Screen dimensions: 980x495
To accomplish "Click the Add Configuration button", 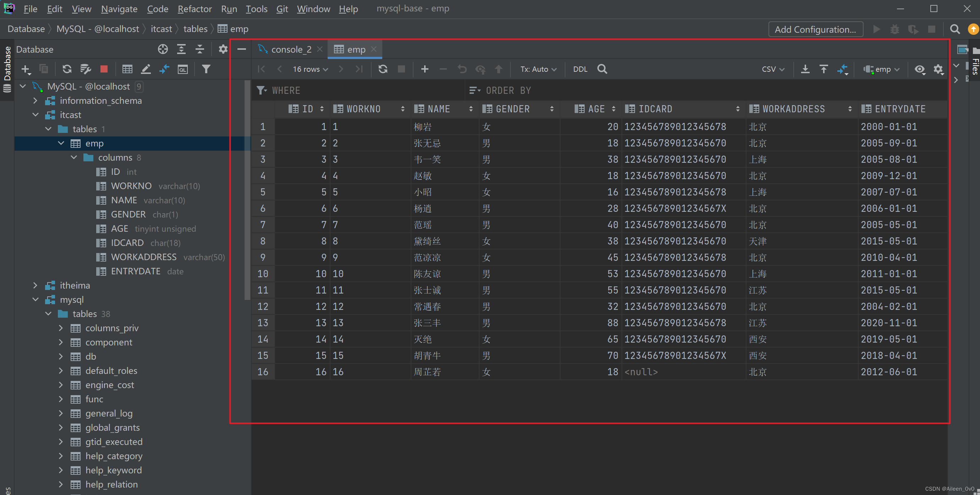I will [x=815, y=29].
